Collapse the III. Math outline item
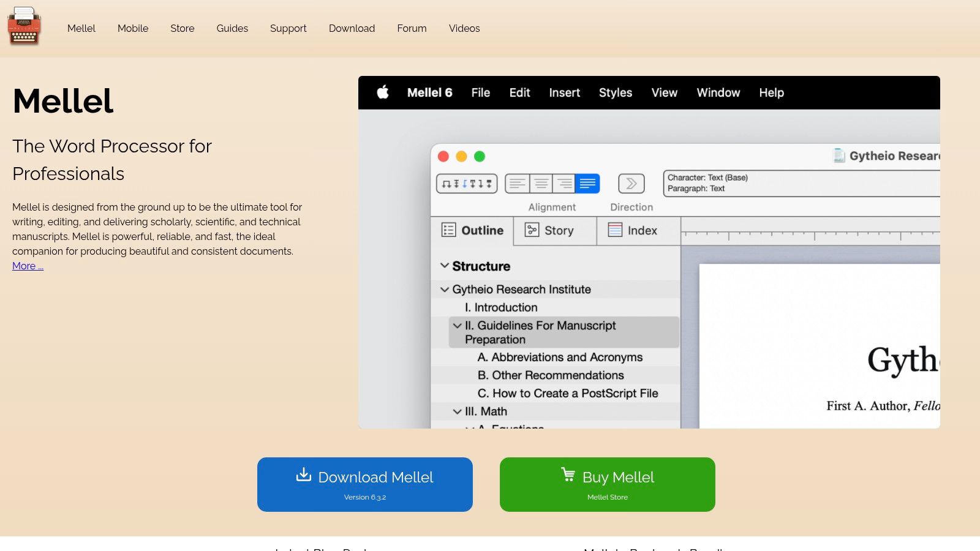 457,411
